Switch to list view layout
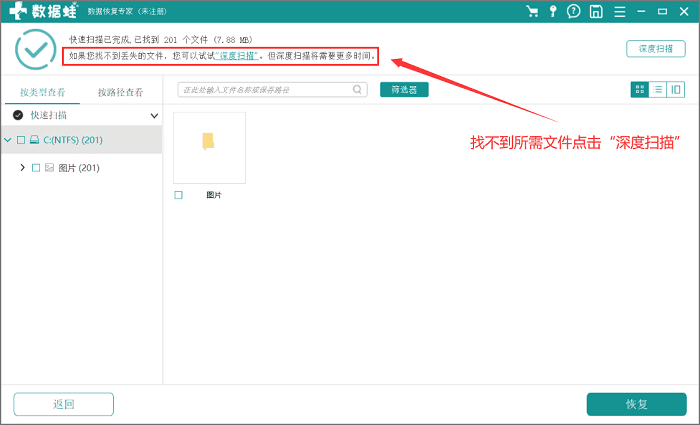The height and width of the screenshot is (425, 700). (x=658, y=90)
